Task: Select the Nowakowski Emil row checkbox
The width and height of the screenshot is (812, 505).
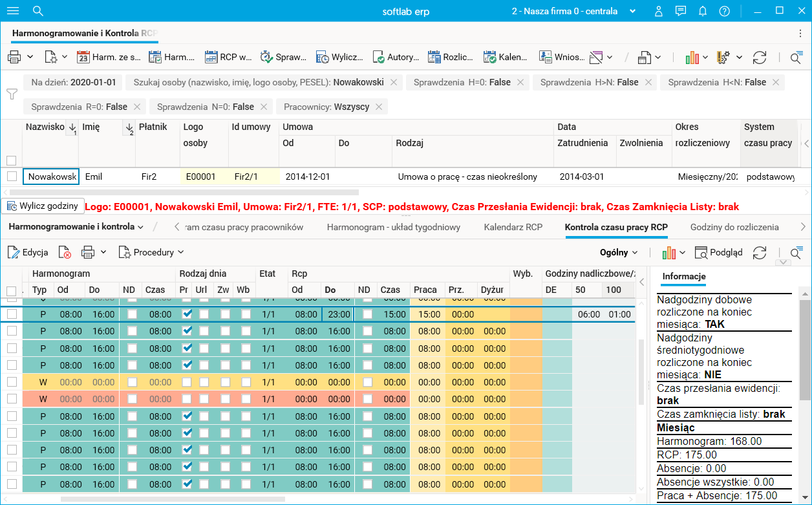Action: (12, 177)
